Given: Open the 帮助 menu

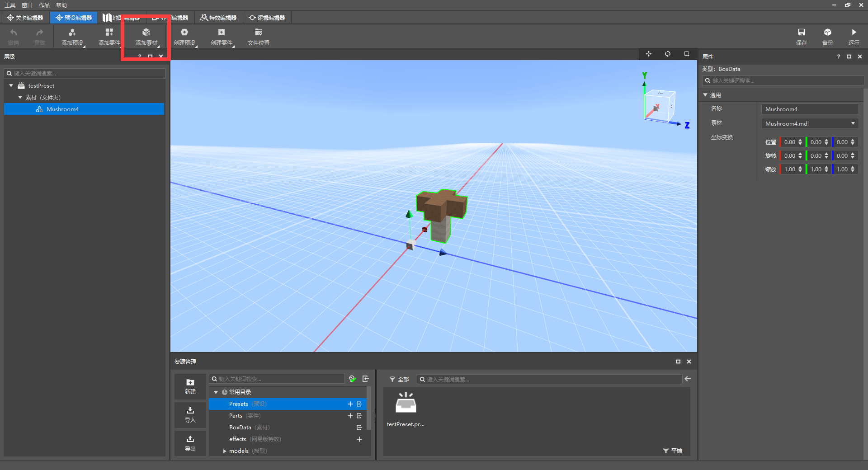Looking at the screenshot, I should click(x=61, y=5).
